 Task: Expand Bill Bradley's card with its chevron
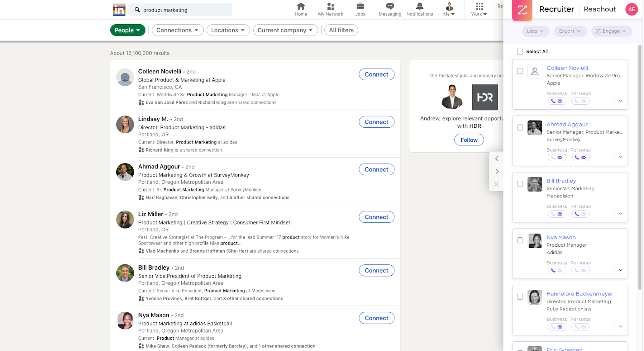pyautogui.click(x=621, y=214)
